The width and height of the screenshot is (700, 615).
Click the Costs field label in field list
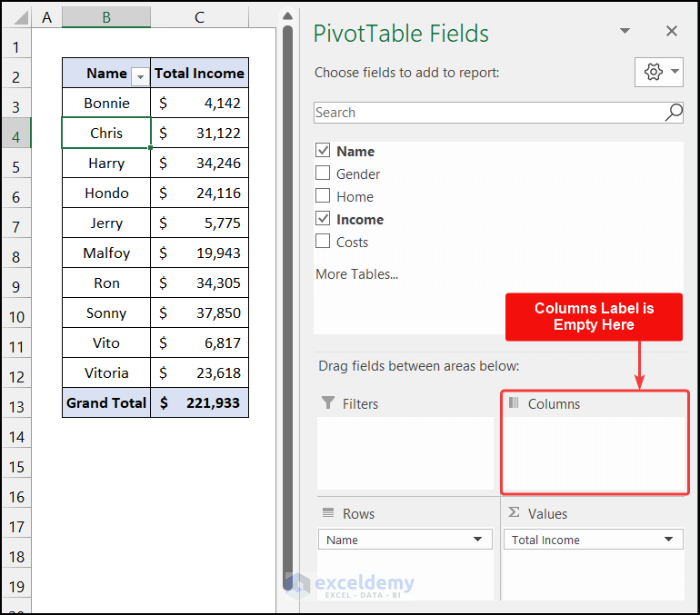[352, 243]
